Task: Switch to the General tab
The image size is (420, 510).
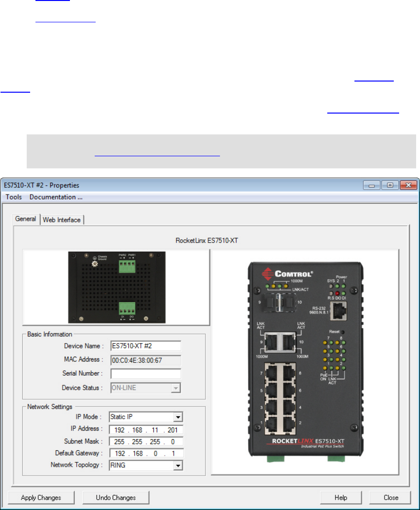Action: coord(26,219)
